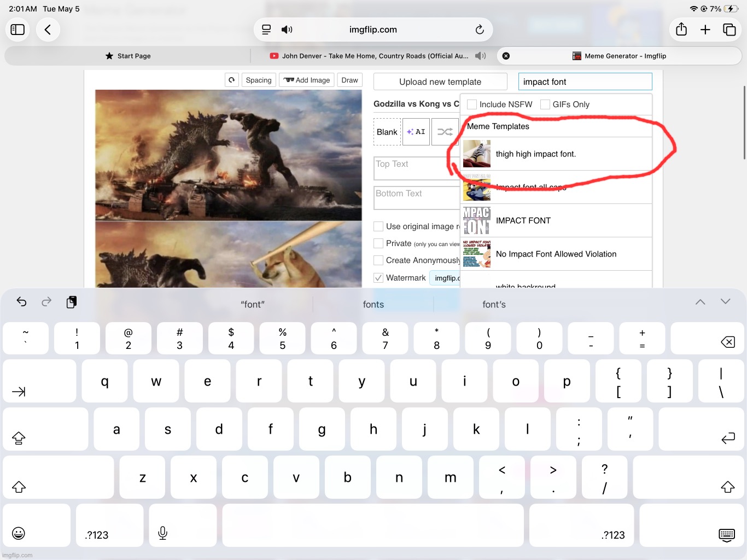The width and height of the screenshot is (747, 560).
Task: Hide the on-screen keyboard
Action: (692, 526)
